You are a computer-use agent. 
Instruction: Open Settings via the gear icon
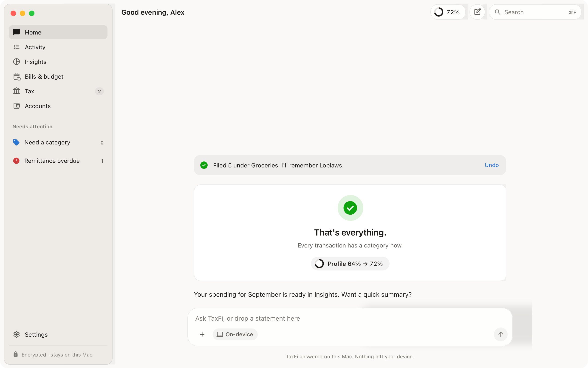point(17,334)
